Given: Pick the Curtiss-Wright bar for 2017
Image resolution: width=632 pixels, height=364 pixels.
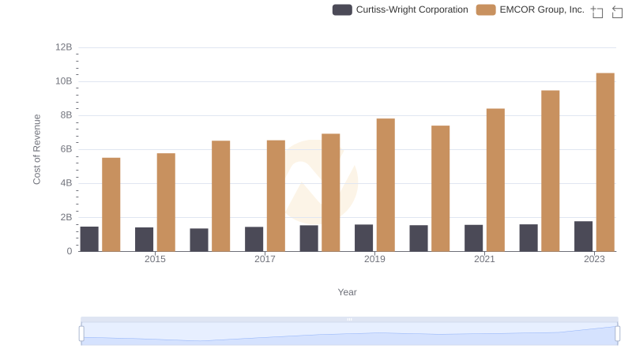Looking at the screenshot, I should click(x=254, y=239).
